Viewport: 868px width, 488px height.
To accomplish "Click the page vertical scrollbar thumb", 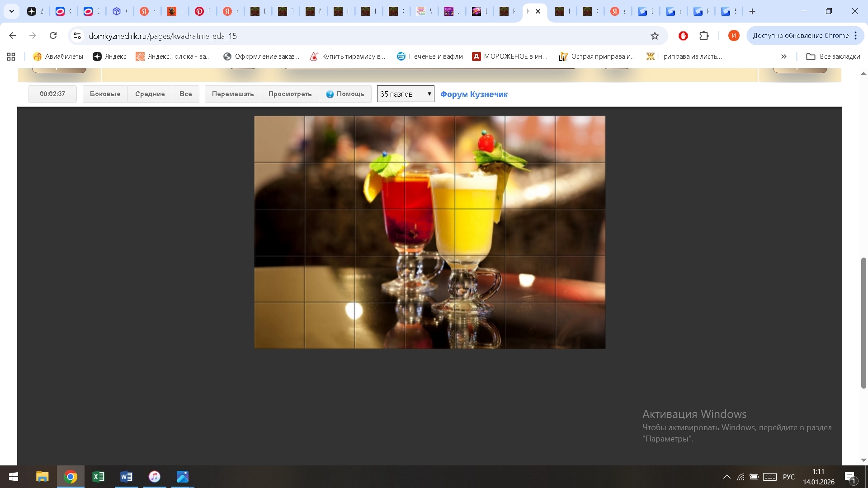I will click(x=863, y=323).
